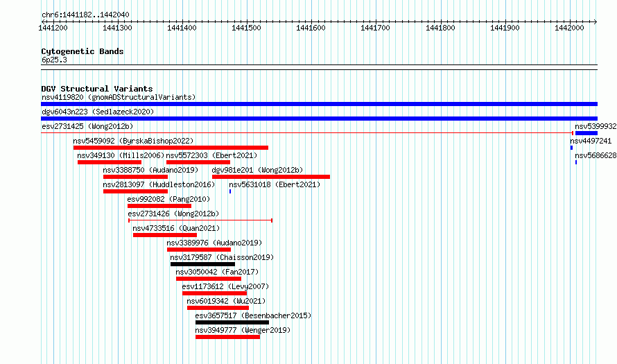Select the nsv5572303 (Ebert2021) red bar
This screenshot has width=617, height=364.
(x=198, y=162)
